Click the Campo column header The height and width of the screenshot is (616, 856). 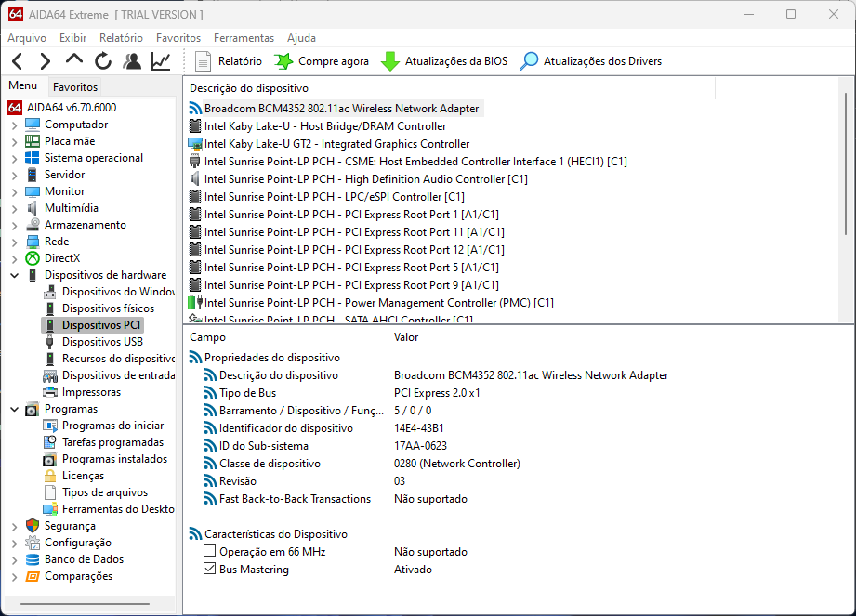tap(285, 337)
